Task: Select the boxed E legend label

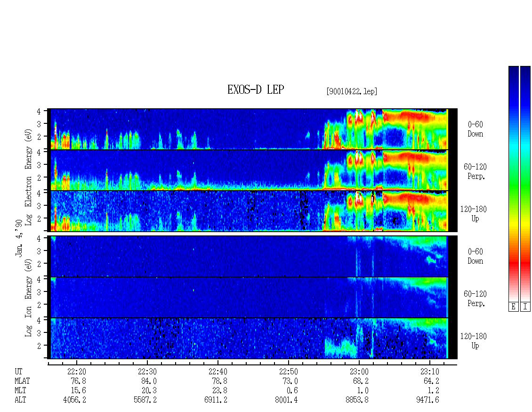Action: pos(513,307)
